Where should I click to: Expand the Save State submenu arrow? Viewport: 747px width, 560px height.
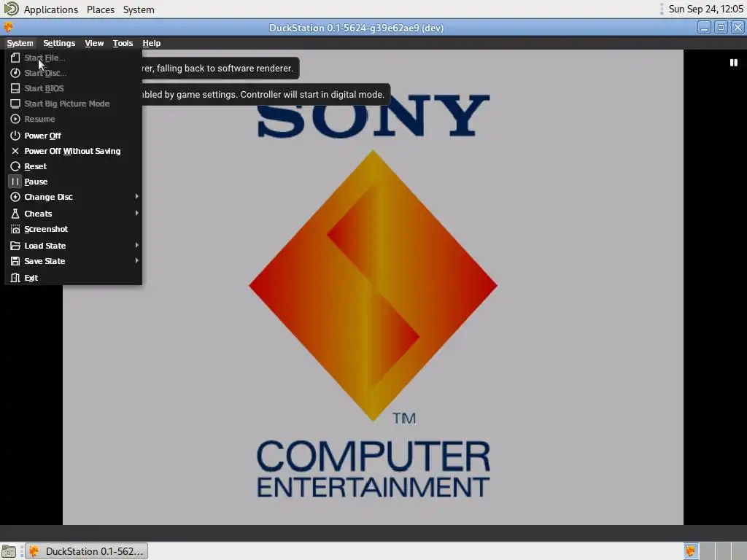[136, 260]
